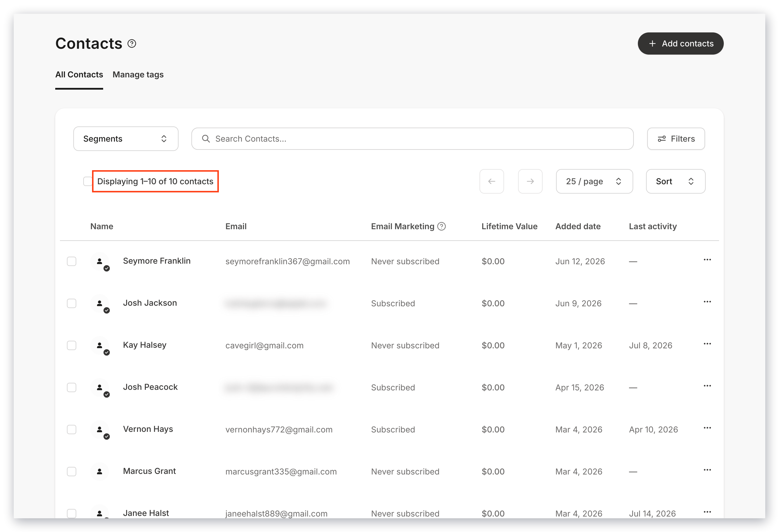The height and width of the screenshot is (532, 779).
Task: Open the help icon beside Contacts title
Action: pos(132,44)
